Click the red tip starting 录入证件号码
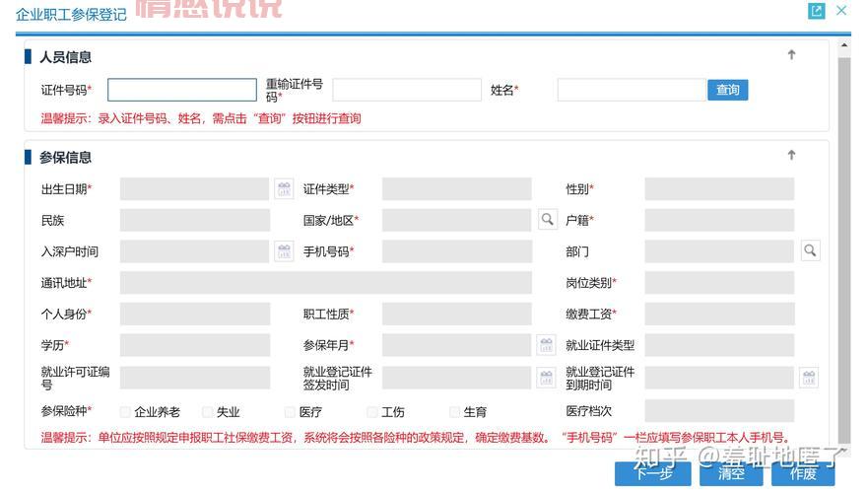The image size is (868, 493). coord(201,118)
